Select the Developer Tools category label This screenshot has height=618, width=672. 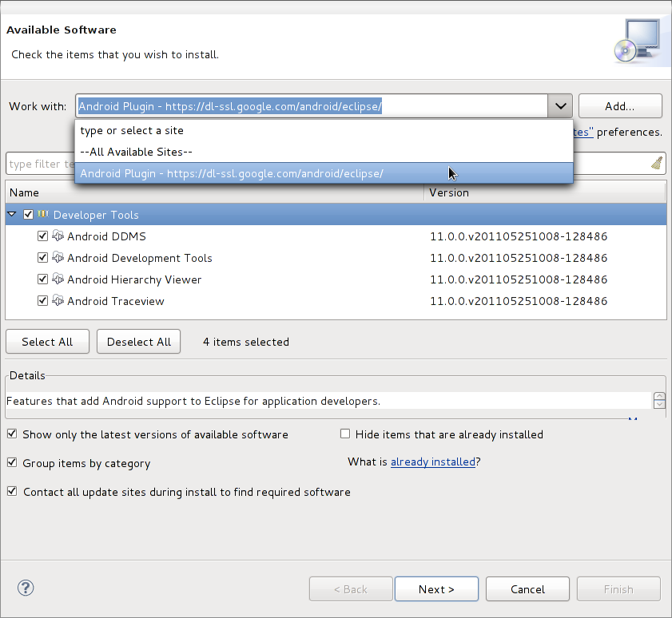[x=96, y=215]
